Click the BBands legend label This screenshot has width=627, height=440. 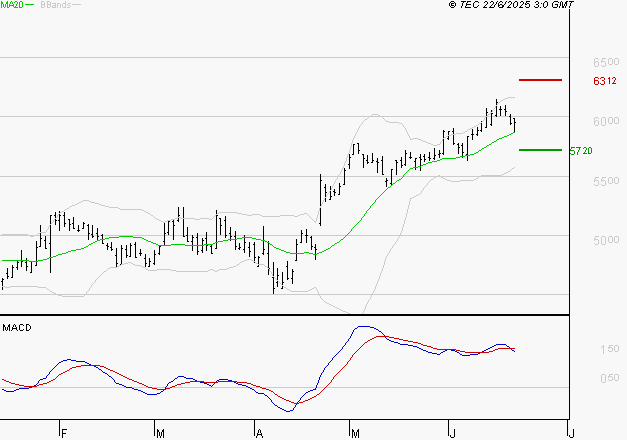tap(54, 5)
